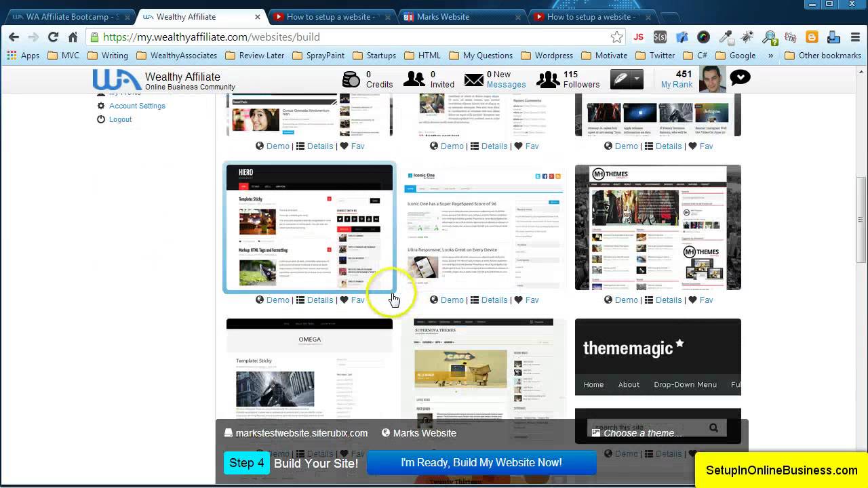Screen dimensions: 868x488
Task: Open the Startups bookmarks folder
Action: 374,56
